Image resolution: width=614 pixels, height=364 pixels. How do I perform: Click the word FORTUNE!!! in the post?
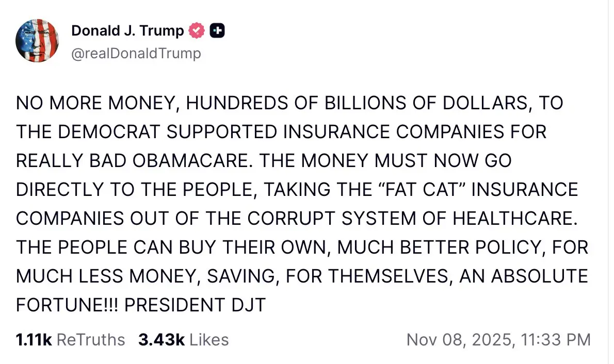point(67,305)
